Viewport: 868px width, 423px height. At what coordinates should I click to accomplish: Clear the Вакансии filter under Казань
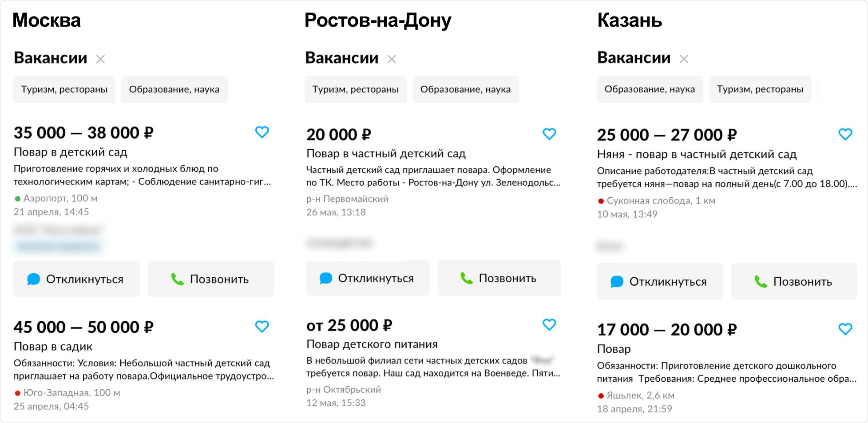coord(684,59)
